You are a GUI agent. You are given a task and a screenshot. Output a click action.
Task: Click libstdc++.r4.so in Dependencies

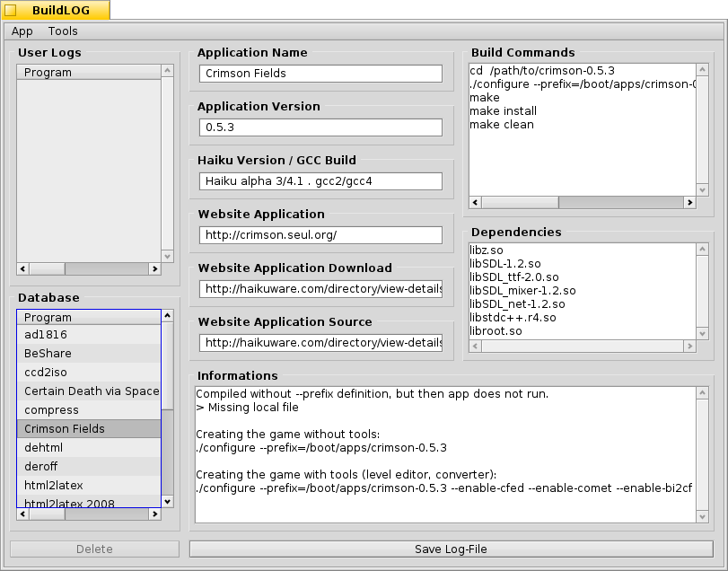coord(513,318)
